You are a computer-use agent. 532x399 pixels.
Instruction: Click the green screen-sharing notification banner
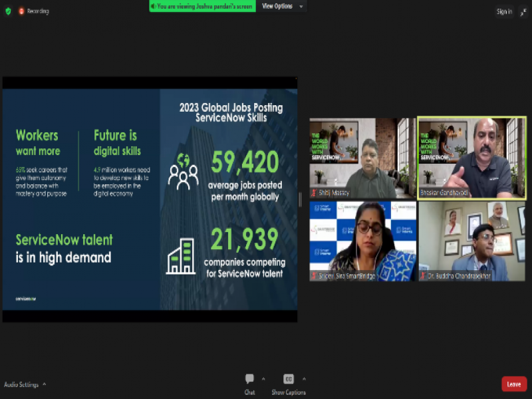[202, 6]
